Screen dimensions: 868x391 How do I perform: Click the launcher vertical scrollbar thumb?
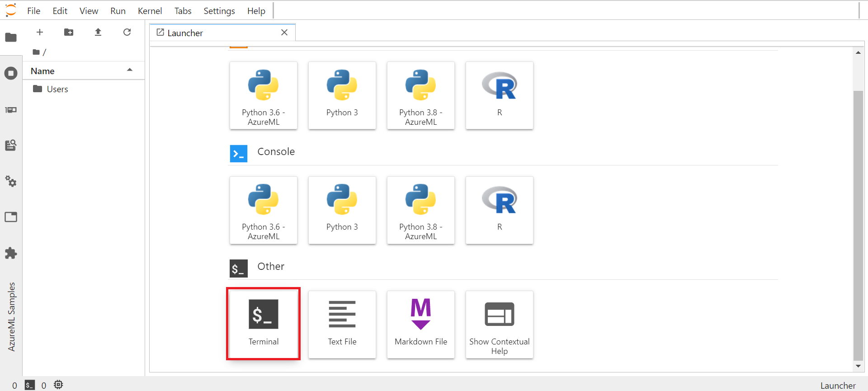click(858, 226)
